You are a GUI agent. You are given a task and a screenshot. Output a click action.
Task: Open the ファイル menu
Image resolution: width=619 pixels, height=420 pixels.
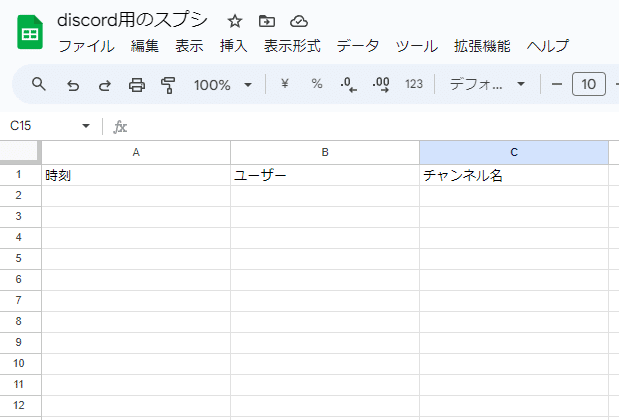tap(86, 46)
